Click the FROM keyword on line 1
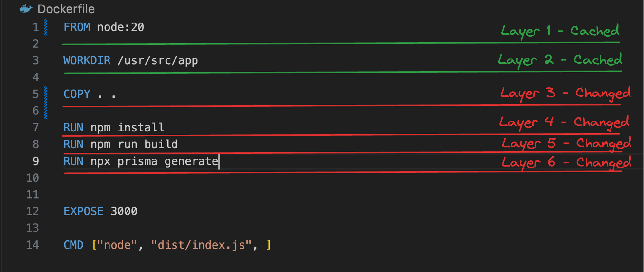644x272 pixels. click(77, 27)
